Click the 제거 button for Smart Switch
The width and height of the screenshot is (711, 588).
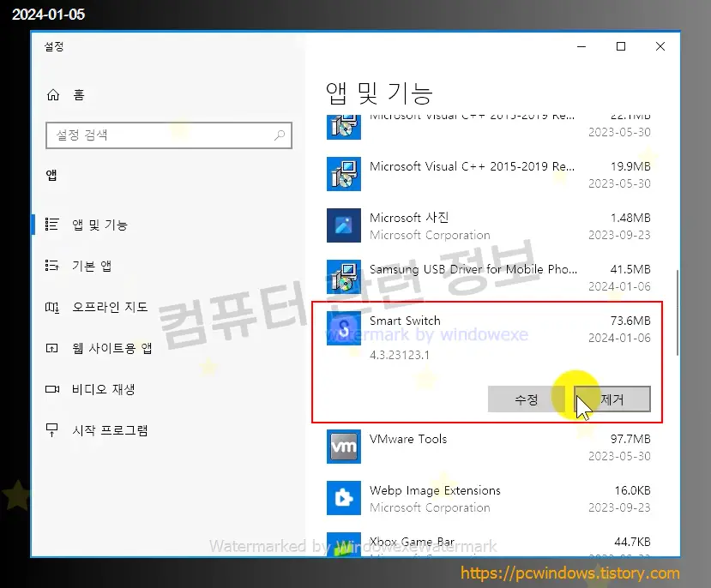tap(612, 399)
